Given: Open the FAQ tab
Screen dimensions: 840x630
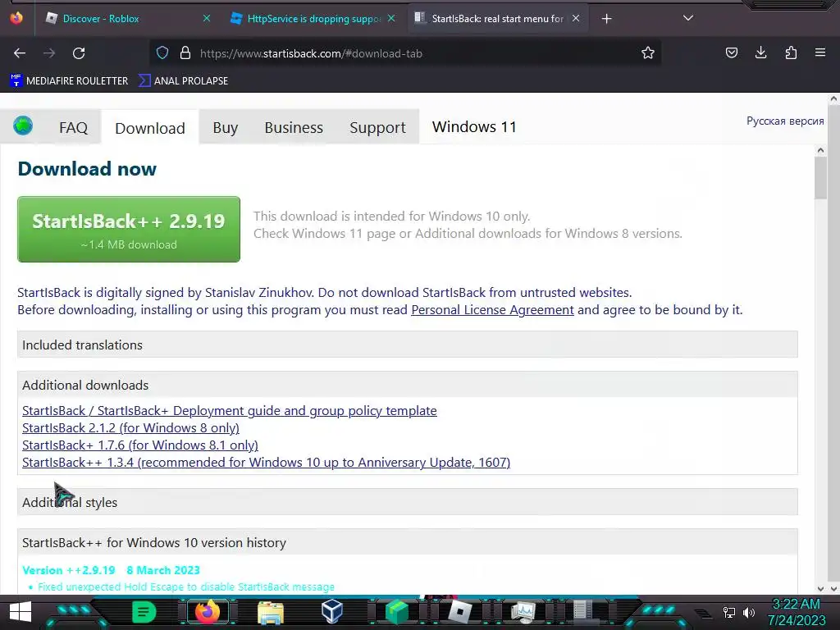Looking at the screenshot, I should click(x=73, y=127).
